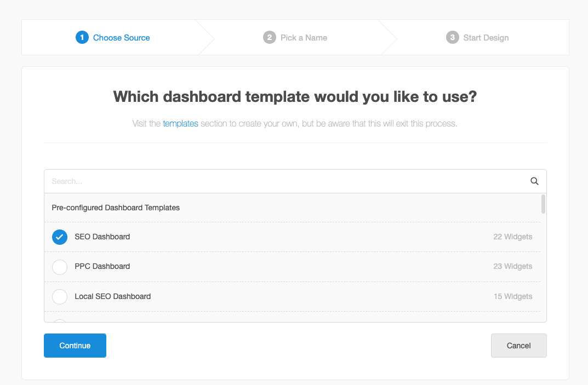Click the 22 Widgets label
588x385 pixels.
tap(513, 237)
